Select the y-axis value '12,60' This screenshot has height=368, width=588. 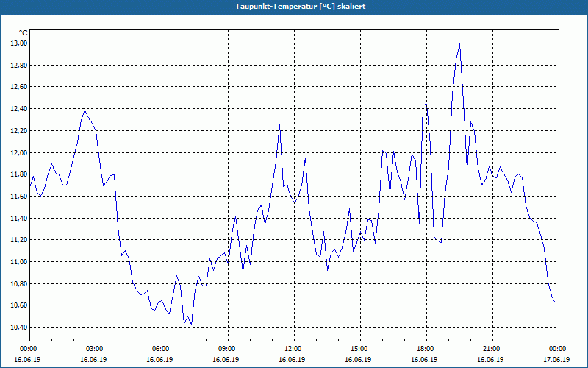[19, 87]
